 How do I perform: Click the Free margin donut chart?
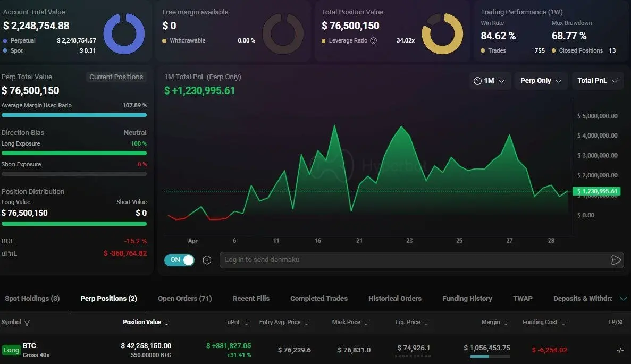pyautogui.click(x=283, y=34)
